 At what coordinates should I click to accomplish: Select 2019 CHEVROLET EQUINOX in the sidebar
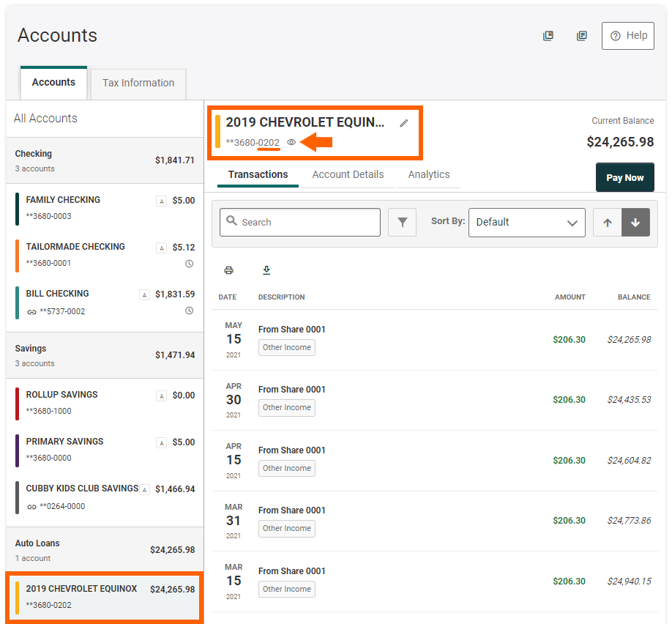pyautogui.click(x=103, y=597)
